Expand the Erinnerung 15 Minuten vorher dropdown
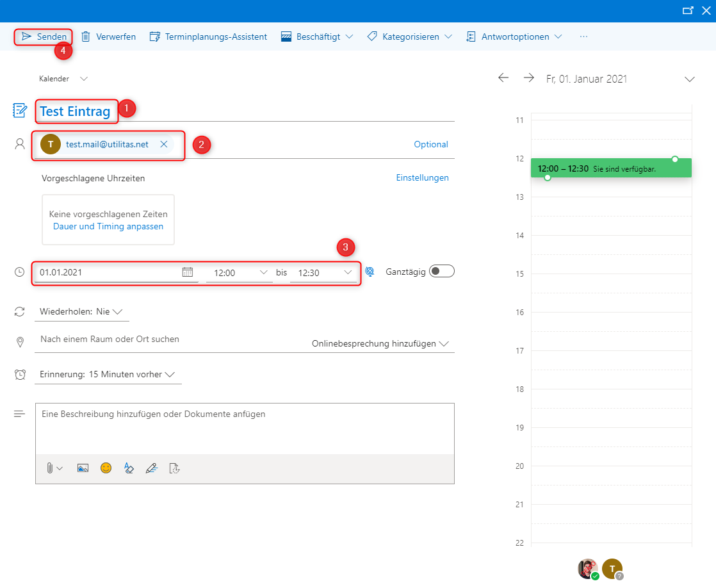716x588 pixels. click(108, 375)
